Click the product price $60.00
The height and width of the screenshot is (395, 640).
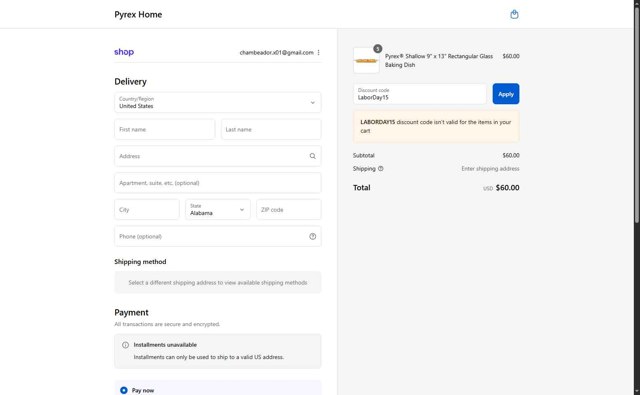tap(511, 56)
